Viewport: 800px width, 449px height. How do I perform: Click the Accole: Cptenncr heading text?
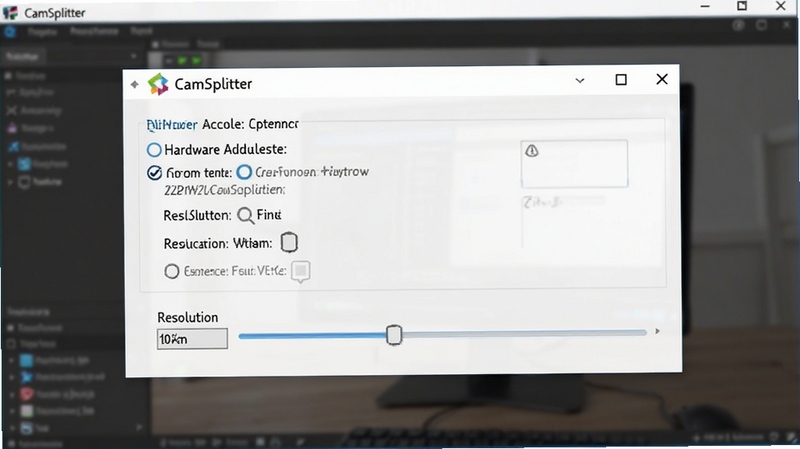[251, 124]
